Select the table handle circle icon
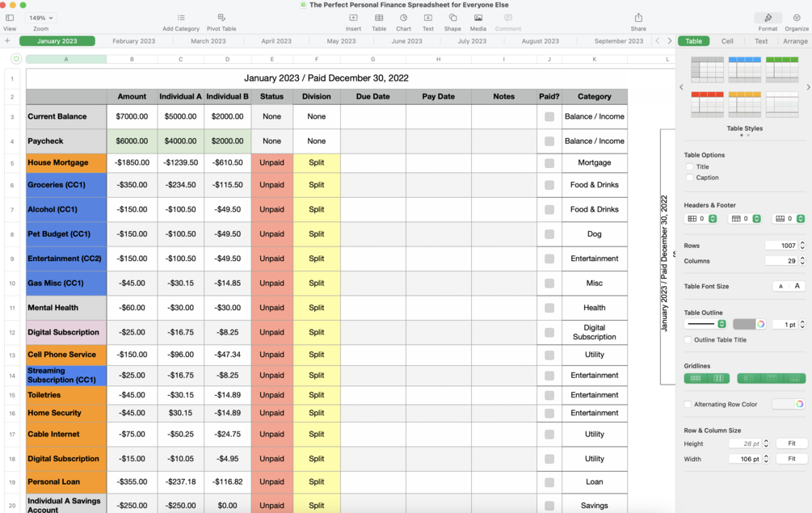This screenshot has height=513, width=812. point(16,59)
